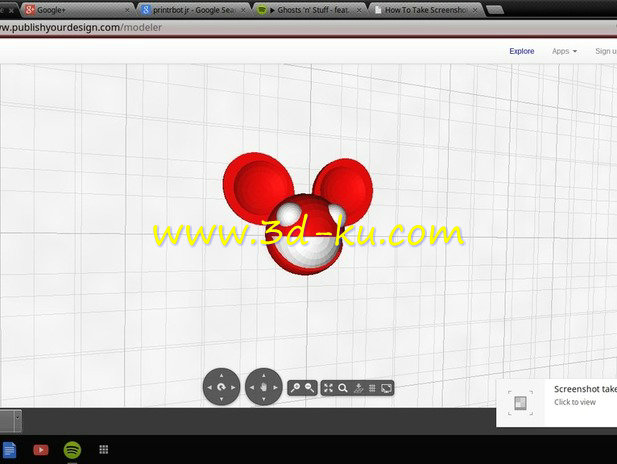
Task: Launch YouTube from the shelf
Action: point(41,449)
